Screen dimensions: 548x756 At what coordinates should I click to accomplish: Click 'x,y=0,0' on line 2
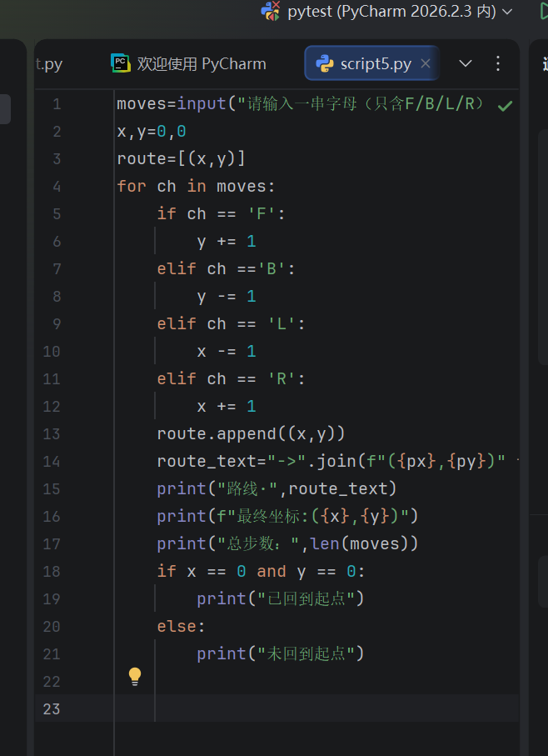click(152, 132)
